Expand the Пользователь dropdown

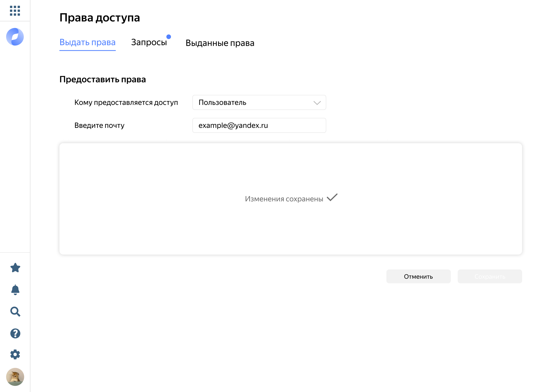point(259,102)
